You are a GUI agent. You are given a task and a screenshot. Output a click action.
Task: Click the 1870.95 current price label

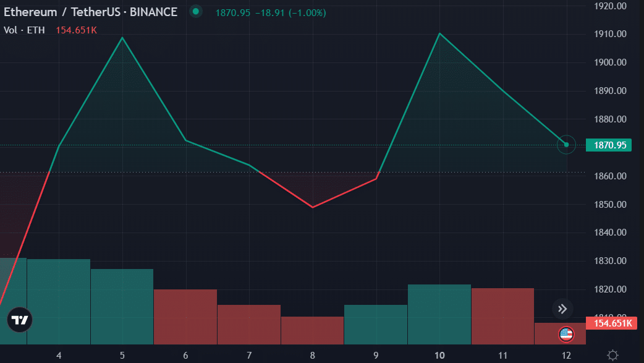point(609,145)
